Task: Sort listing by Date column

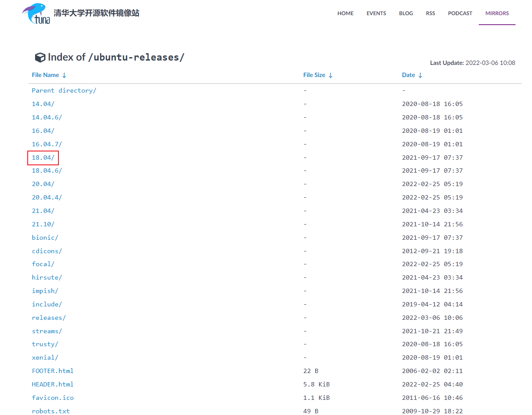Action: [x=412, y=75]
